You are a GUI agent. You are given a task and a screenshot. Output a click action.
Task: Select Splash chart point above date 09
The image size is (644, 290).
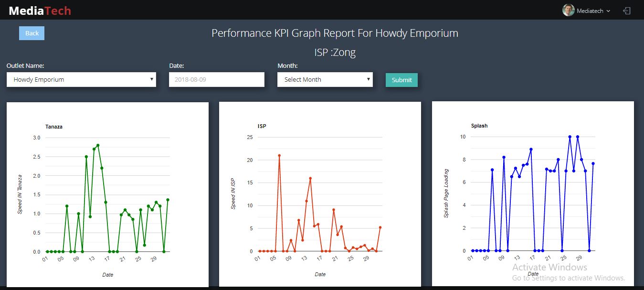point(504,157)
